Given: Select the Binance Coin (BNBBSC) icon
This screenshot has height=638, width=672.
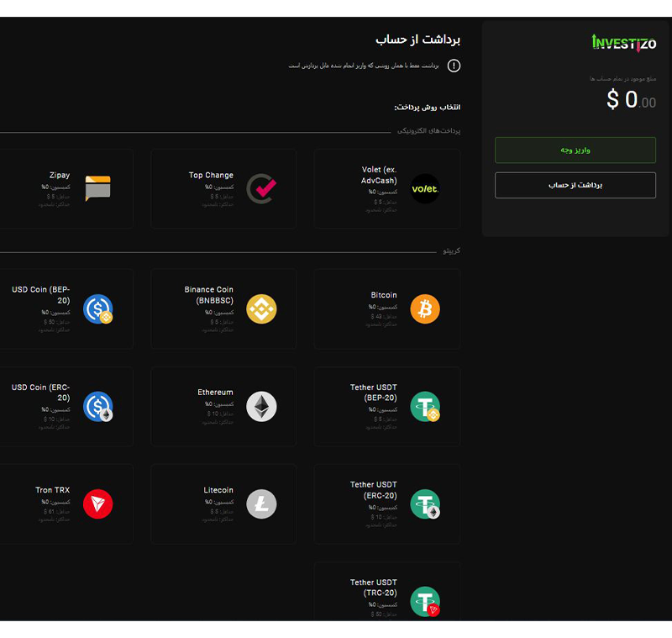Looking at the screenshot, I should (x=261, y=308).
